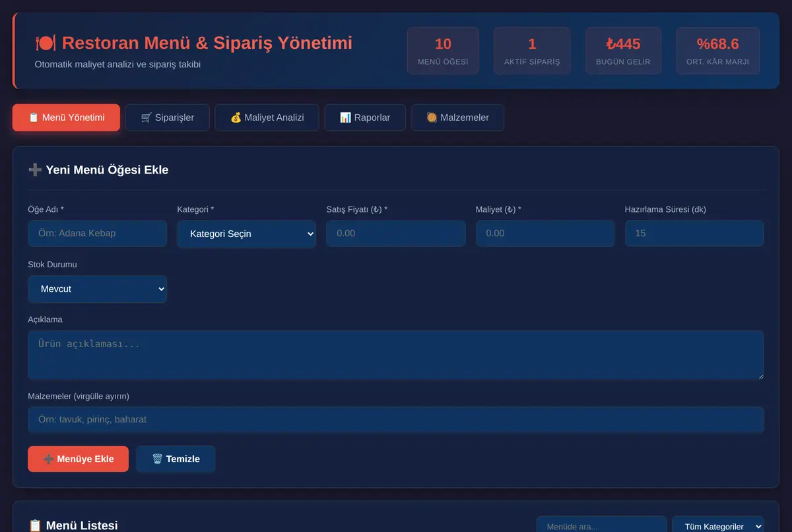Switch to the Siparişler tab
Viewport: 792px width, 532px height.
point(168,117)
